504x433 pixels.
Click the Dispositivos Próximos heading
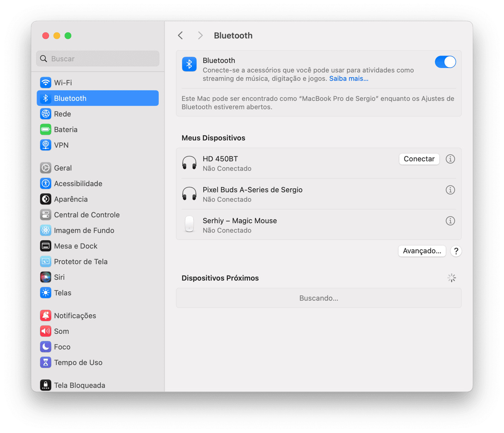coord(220,278)
